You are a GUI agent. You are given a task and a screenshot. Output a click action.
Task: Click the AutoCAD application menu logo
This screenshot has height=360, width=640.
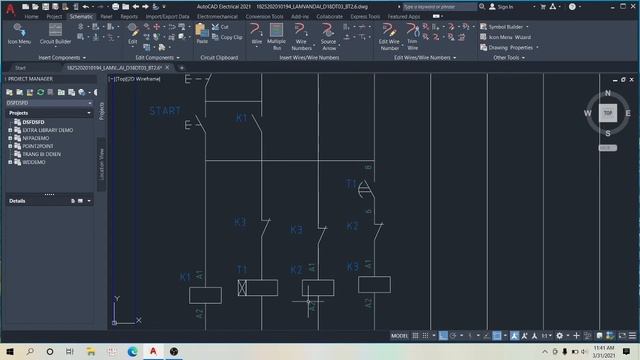(x=10, y=9)
